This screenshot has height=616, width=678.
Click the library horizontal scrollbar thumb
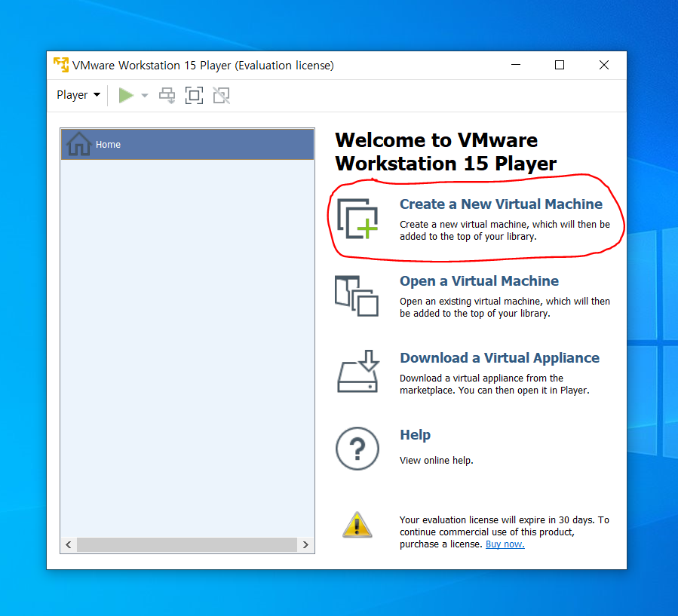pyautogui.click(x=187, y=544)
